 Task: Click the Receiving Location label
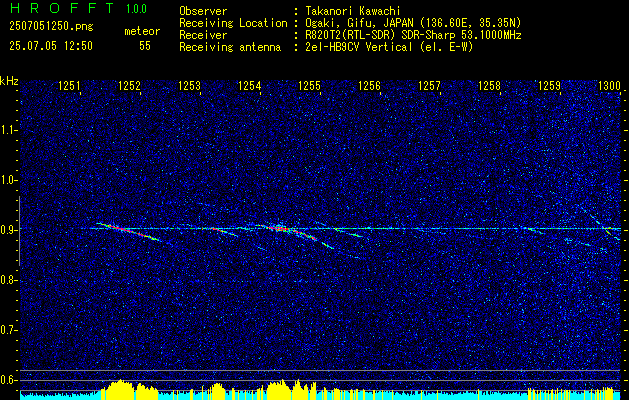pyautogui.click(x=233, y=23)
